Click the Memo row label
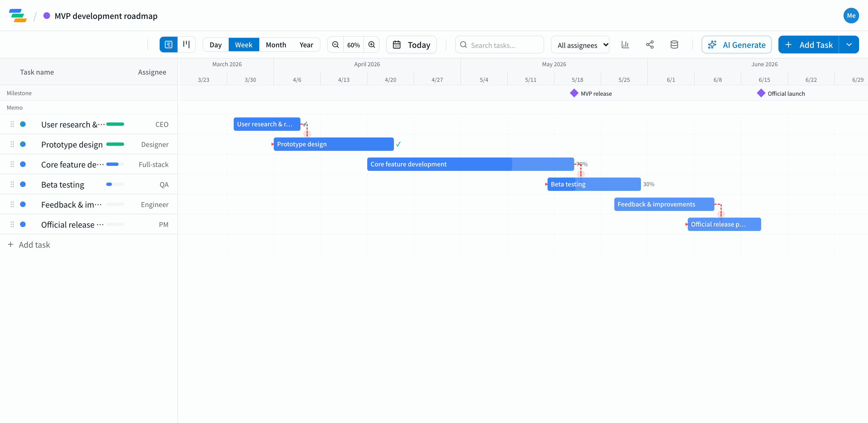The width and height of the screenshot is (868, 423). tap(14, 107)
